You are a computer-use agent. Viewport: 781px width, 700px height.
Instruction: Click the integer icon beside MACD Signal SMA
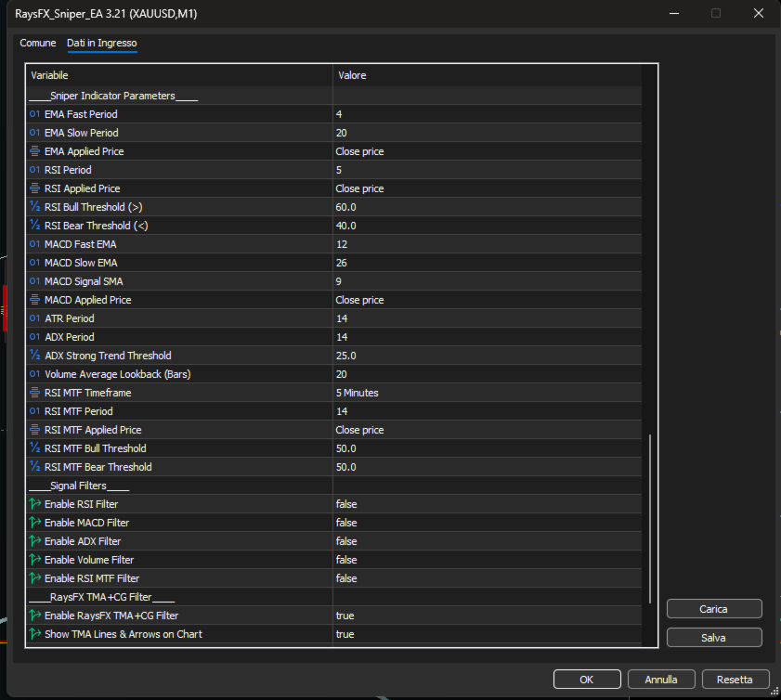click(34, 281)
